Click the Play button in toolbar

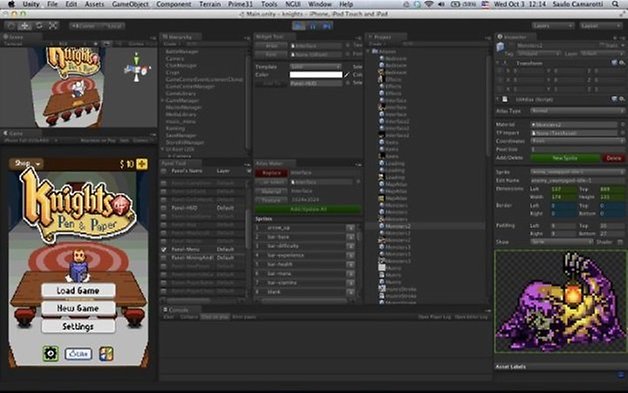(299, 26)
